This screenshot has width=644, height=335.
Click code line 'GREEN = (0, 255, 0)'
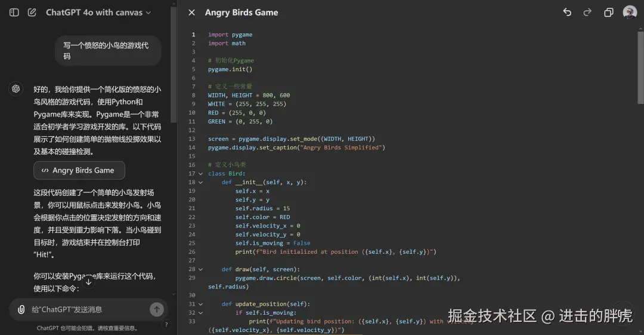(x=240, y=121)
